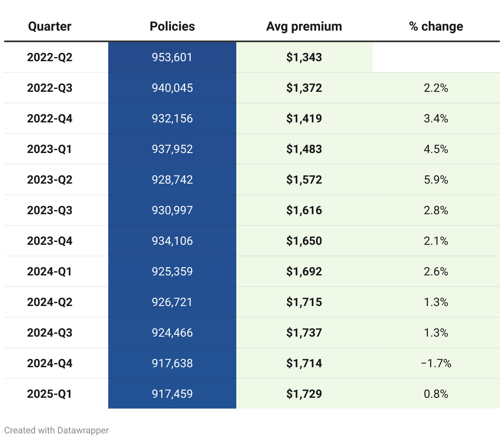504x440 pixels.
Task: Click the 953,601 policies cell
Action: [172, 57]
